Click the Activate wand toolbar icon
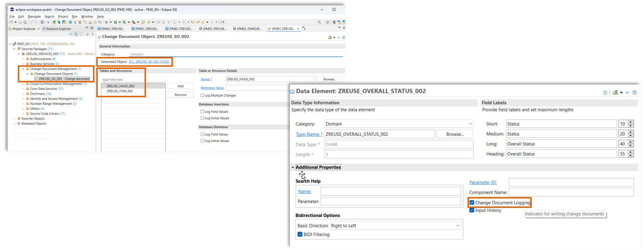Screen dimensions: 644x250 75,22
